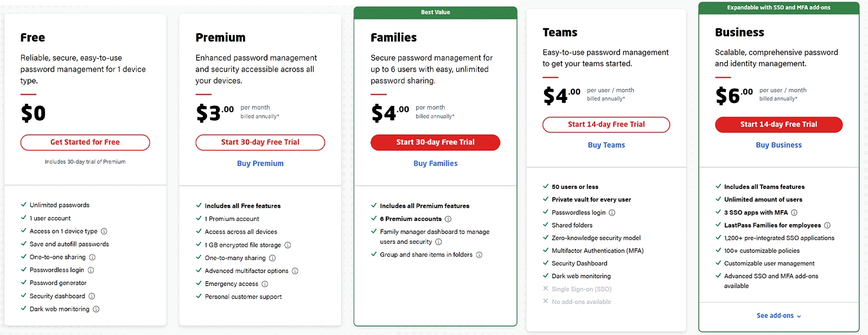Click info icon next to 1 GB encrypted file storage

288,245
